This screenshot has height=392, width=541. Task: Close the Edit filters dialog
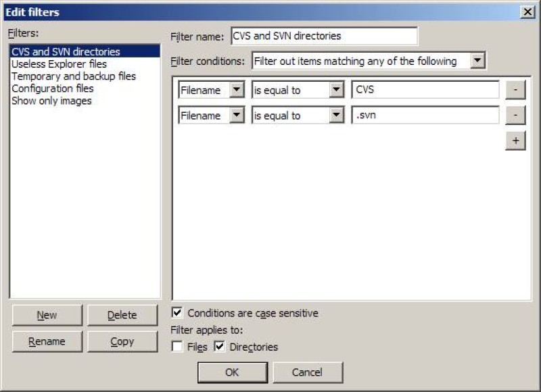(x=527, y=11)
